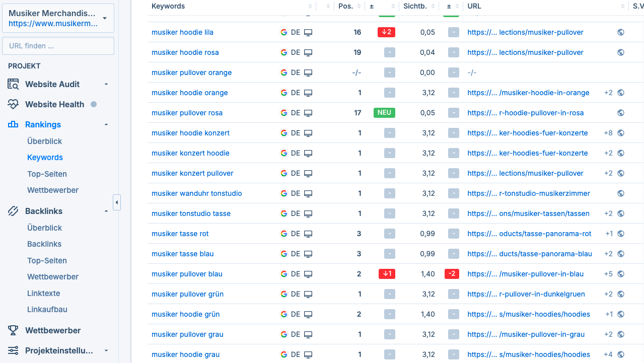Open the keyword link "musiker hoodie orange"
This screenshot has width=644, height=363.
(x=189, y=93)
